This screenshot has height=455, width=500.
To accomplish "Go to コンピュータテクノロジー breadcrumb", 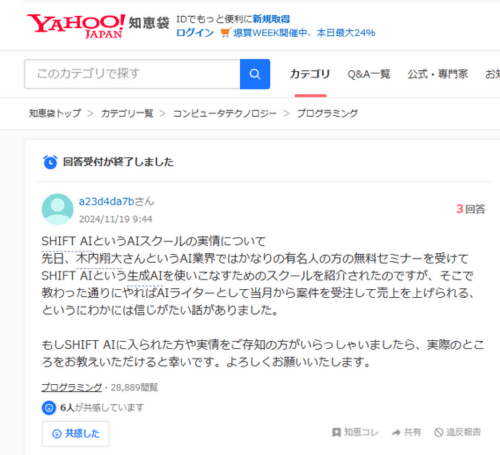I will 225,113.
